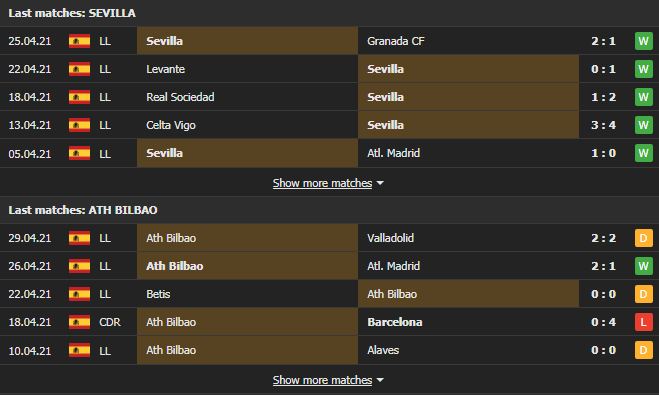The width and height of the screenshot is (659, 395).
Task: Click the D badge on Betis vs Ath Bilbao
Action: 643,294
